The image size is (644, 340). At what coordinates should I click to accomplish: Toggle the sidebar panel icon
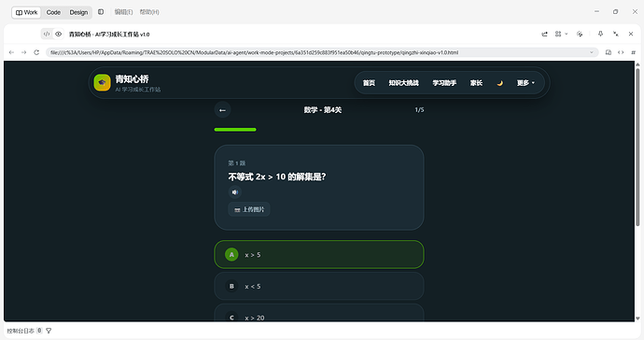[x=101, y=12]
